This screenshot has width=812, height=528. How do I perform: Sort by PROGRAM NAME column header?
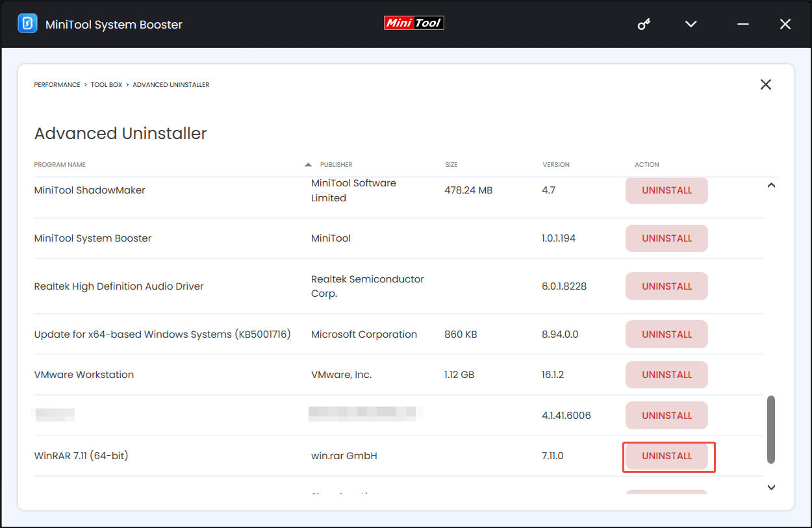pos(60,165)
